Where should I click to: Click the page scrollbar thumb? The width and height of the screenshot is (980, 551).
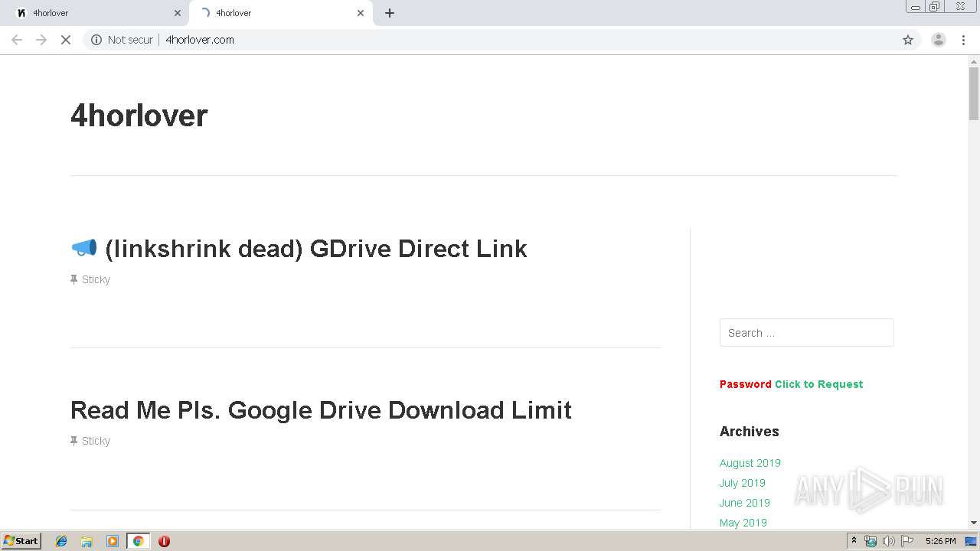974,93
